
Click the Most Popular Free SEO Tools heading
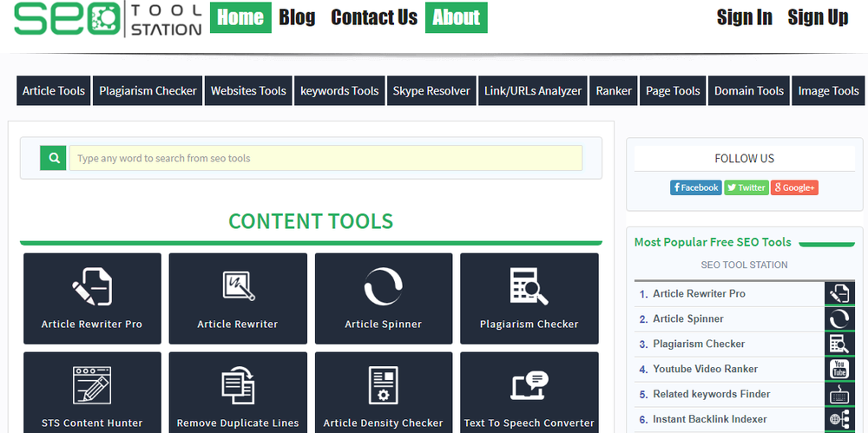713,242
